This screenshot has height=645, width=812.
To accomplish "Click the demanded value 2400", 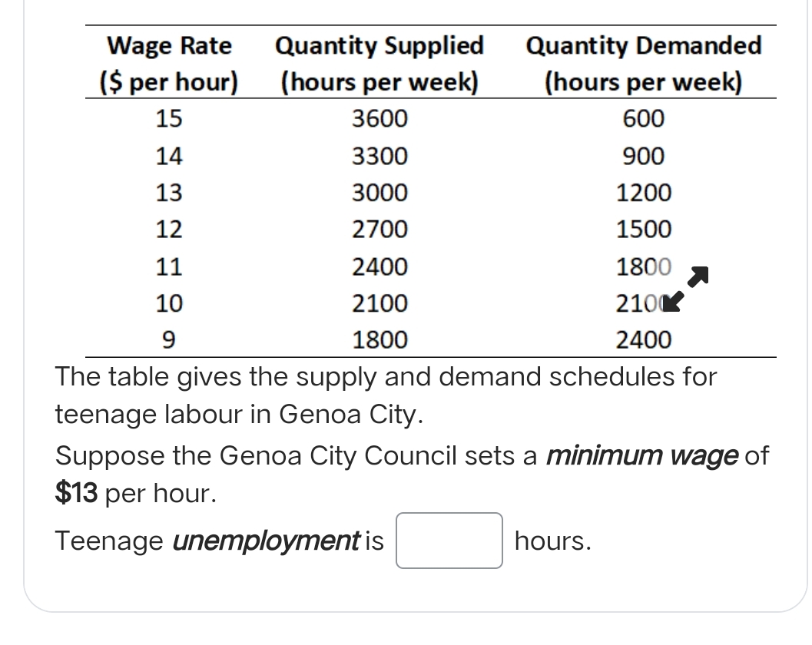I will [x=645, y=340].
